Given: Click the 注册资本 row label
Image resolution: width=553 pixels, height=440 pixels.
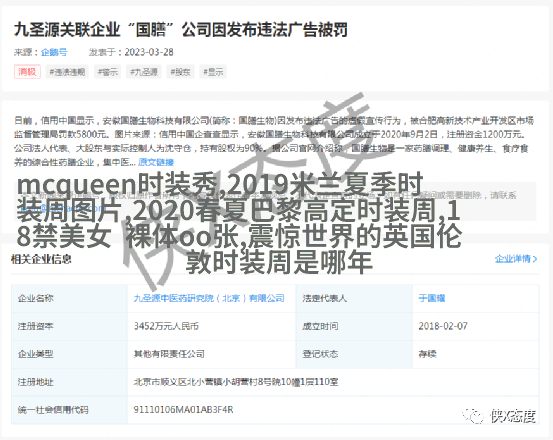Looking at the screenshot, I should pyautogui.click(x=36, y=326).
